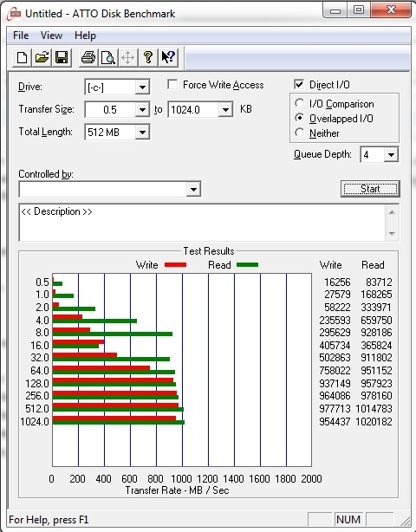
Task: Click the write value 977713
Action: [x=335, y=408]
